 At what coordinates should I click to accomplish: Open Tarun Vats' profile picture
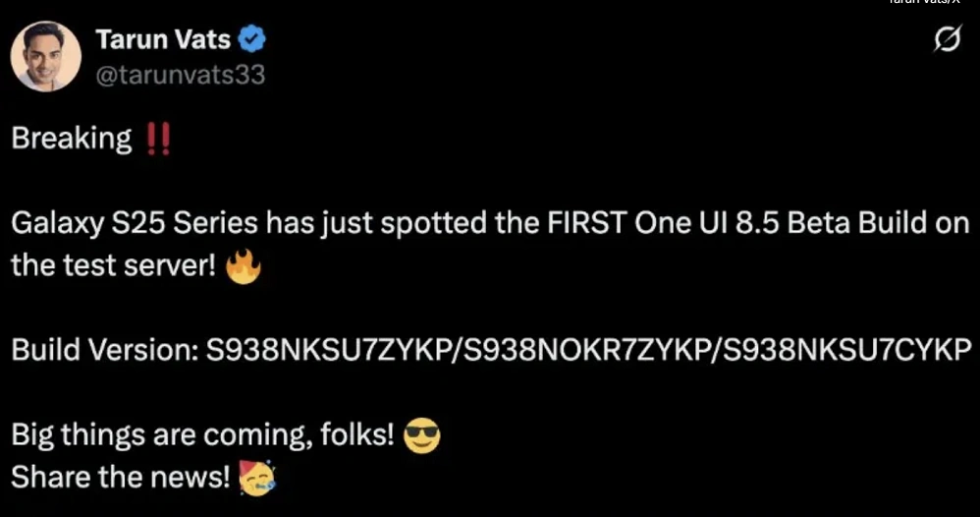coord(45,56)
